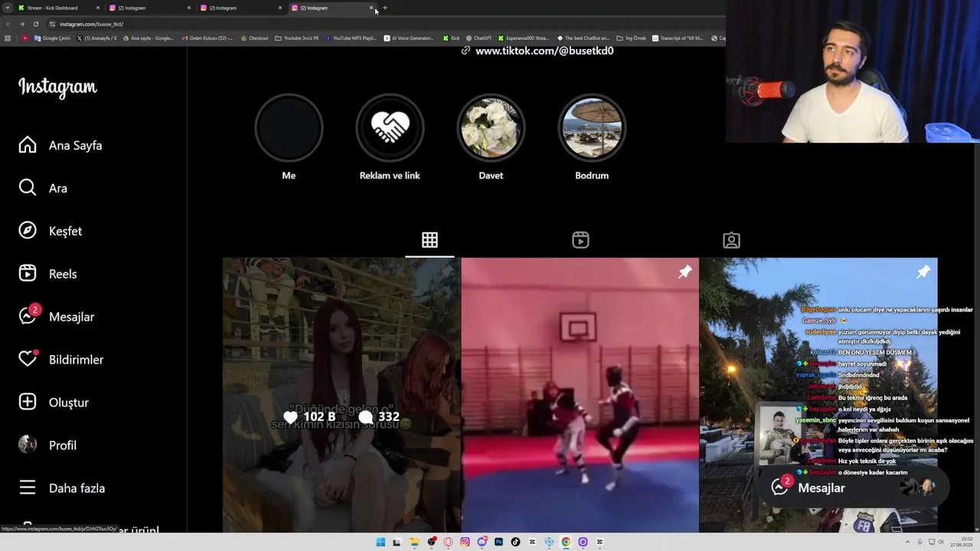The height and width of the screenshot is (551, 980).
Task: Click the Oluştur plus icon
Action: (x=28, y=403)
